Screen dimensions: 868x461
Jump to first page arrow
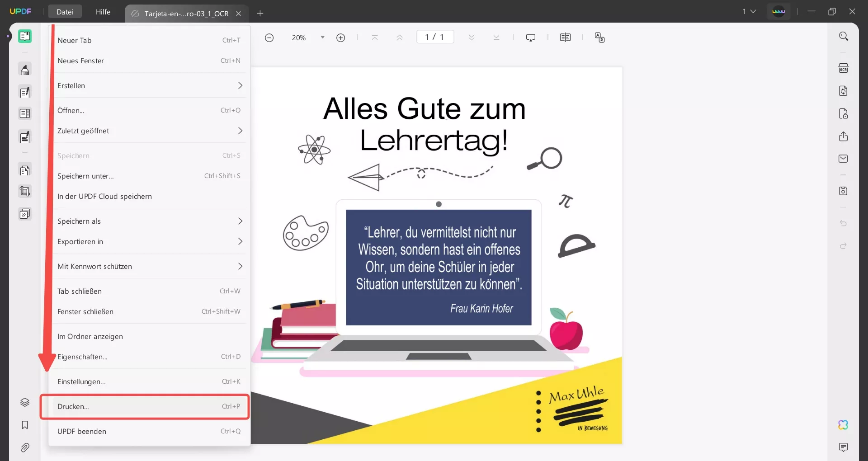pos(375,38)
